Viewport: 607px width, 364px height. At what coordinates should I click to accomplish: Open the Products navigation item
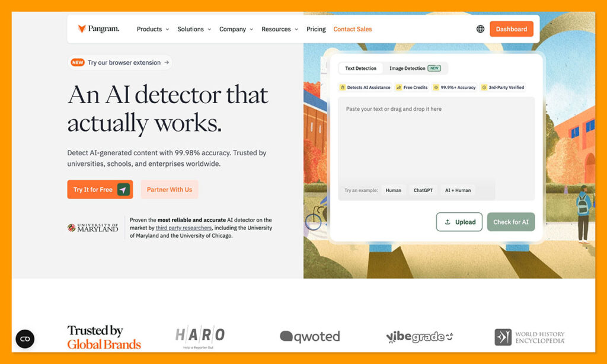(x=153, y=29)
